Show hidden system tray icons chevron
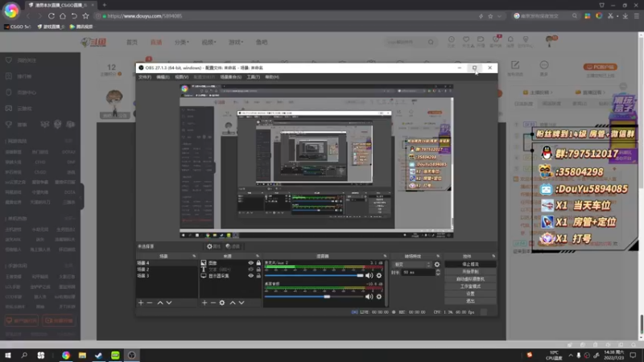 coord(571,355)
